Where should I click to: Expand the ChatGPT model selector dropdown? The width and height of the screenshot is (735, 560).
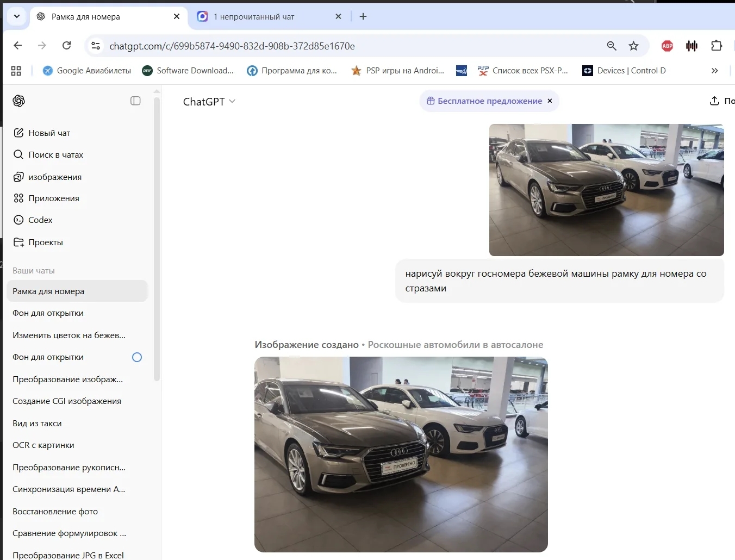coord(209,102)
